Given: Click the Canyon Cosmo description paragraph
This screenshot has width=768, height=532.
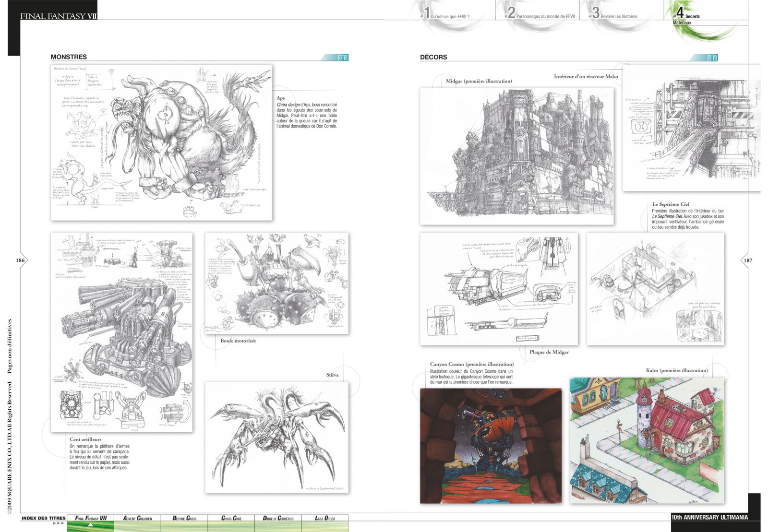Looking at the screenshot, I should [x=471, y=377].
